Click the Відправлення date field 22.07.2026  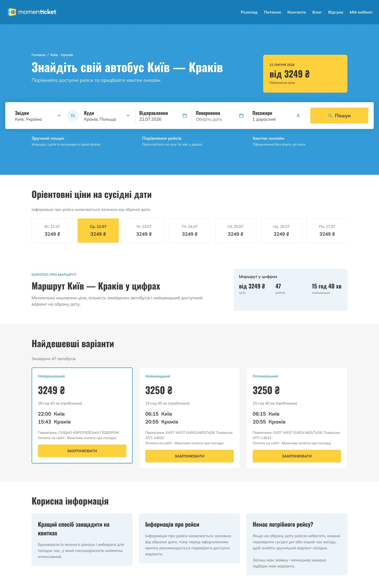(x=163, y=116)
